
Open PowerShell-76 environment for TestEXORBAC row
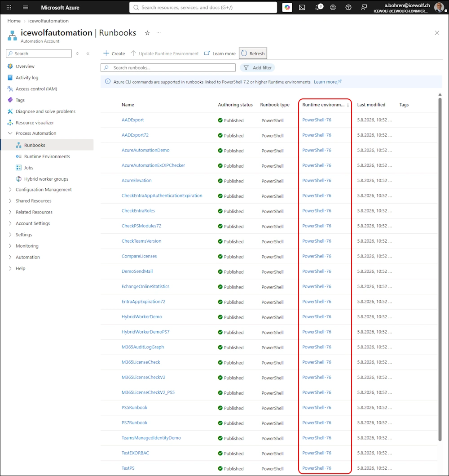tap(317, 453)
